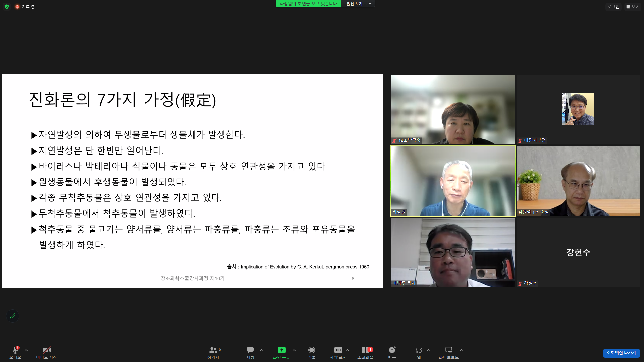Image resolution: width=644 pixels, height=362 pixels.
Task: Toggle the microphone audio button
Action: 15,350
